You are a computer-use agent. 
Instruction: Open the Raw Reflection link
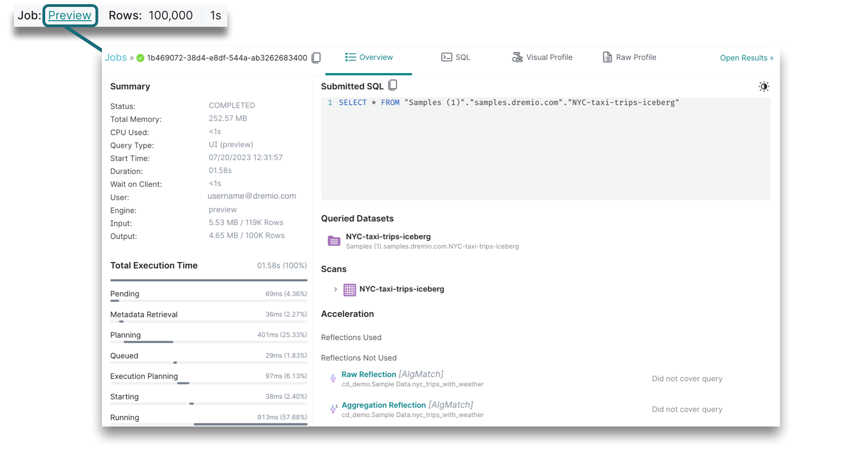(x=369, y=374)
